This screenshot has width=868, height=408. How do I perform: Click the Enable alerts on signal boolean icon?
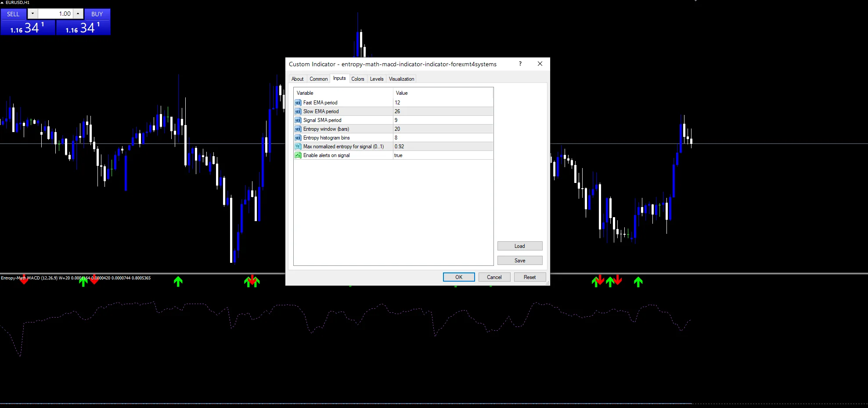coord(298,155)
